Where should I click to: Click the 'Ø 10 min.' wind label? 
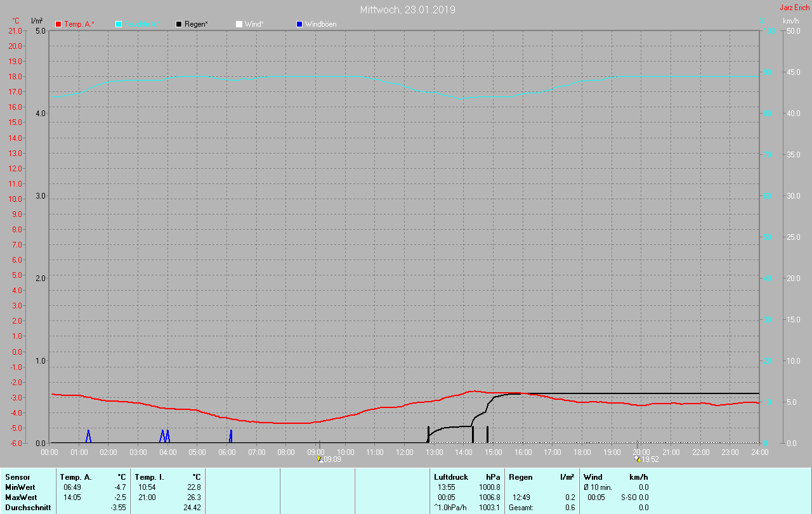tap(598, 487)
